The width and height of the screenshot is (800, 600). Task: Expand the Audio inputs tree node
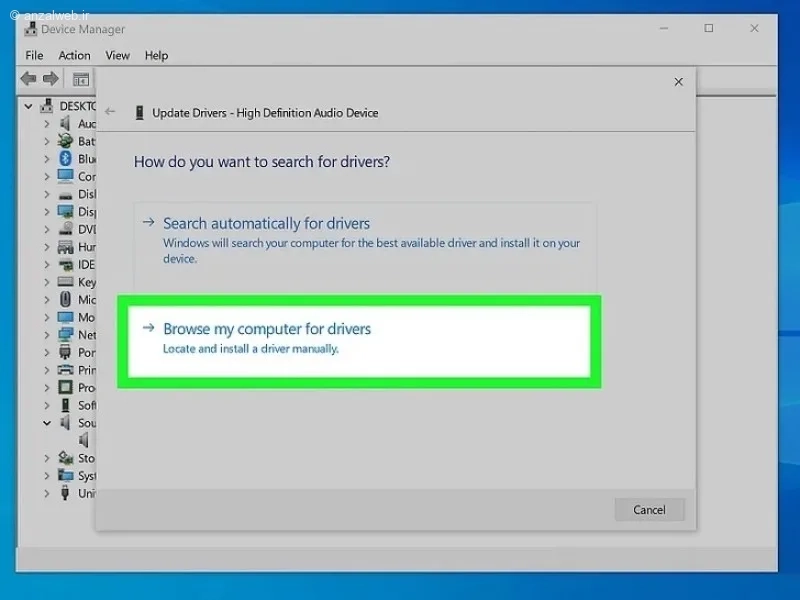click(x=46, y=123)
